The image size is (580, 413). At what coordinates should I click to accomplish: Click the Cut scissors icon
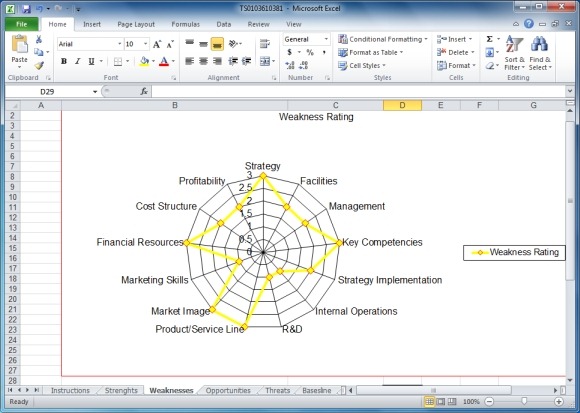pyautogui.click(x=38, y=39)
